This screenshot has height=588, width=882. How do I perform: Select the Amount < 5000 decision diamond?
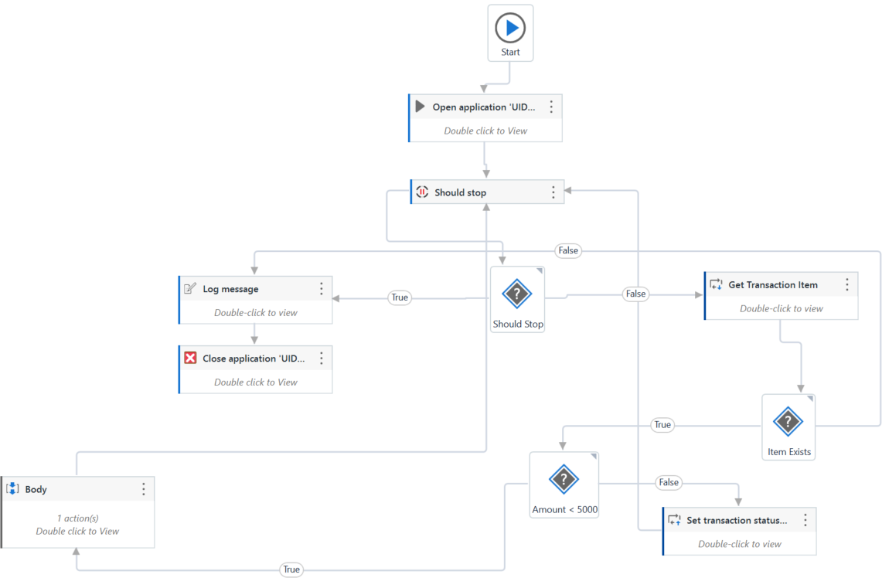pos(564,480)
